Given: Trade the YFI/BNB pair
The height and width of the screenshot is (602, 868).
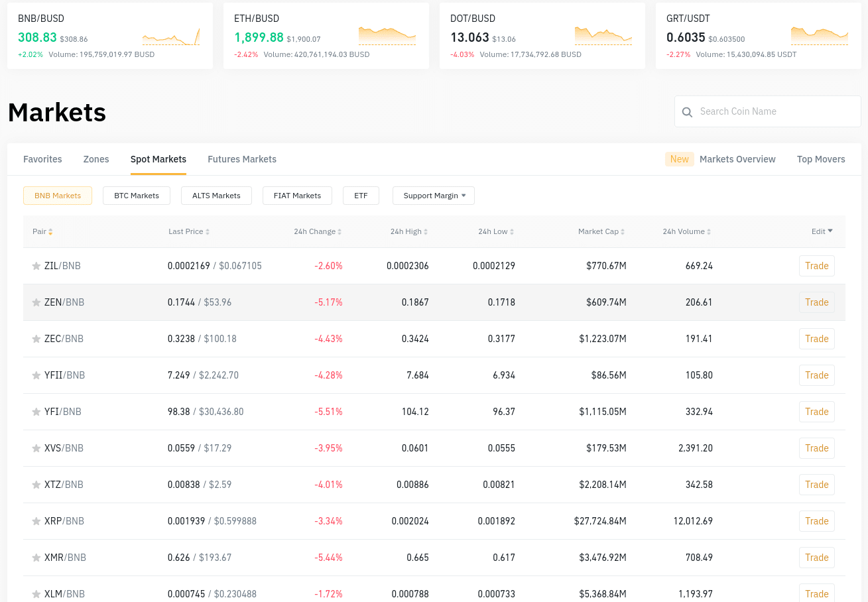Looking at the screenshot, I should 817,412.
